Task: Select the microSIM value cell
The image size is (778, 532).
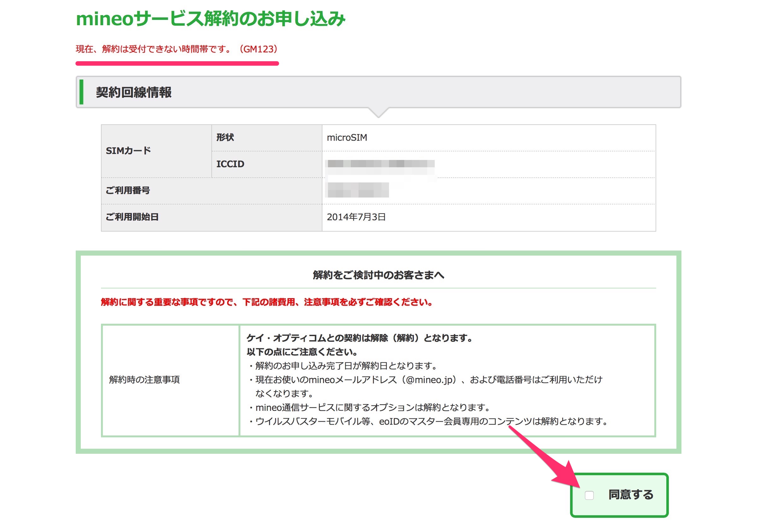Action: [488, 138]
